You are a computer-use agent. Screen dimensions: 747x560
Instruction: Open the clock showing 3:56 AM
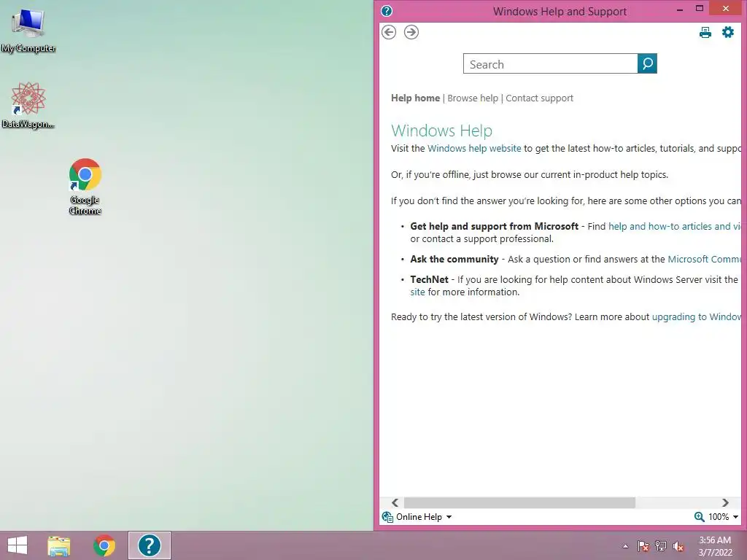pos(715,546)
